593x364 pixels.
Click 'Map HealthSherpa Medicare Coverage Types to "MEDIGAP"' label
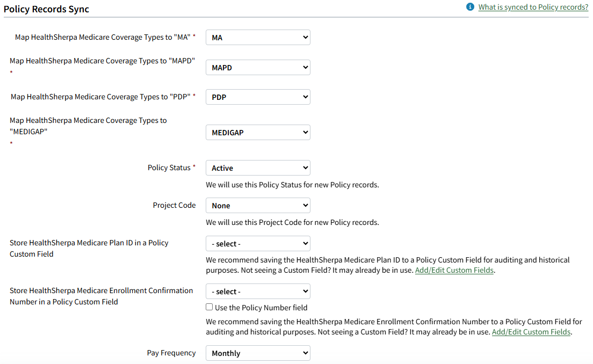click(x=88, y=126)
